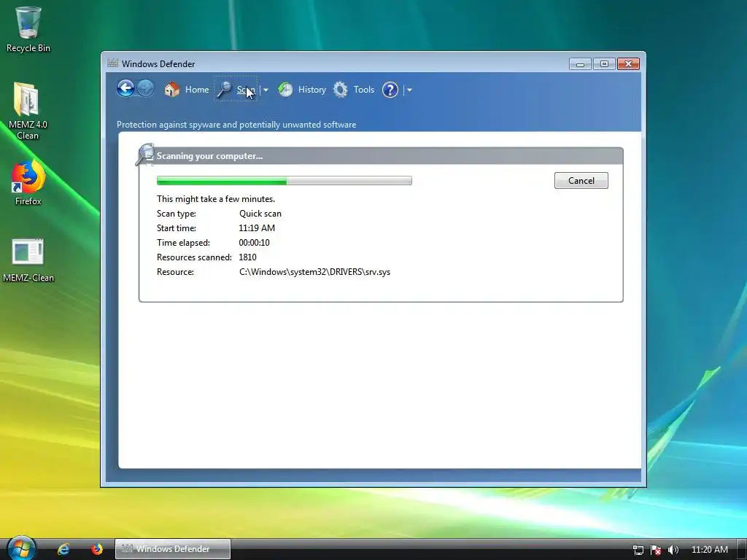This screenshot has width=747, height=560.
Task: Click the 11:20 AM taskbar clock
Action: coord(709,550)
